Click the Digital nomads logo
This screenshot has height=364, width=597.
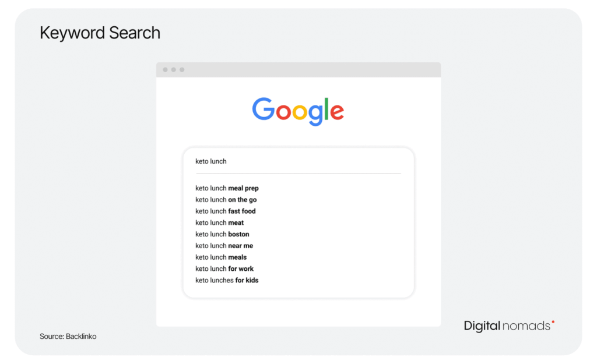509,326
